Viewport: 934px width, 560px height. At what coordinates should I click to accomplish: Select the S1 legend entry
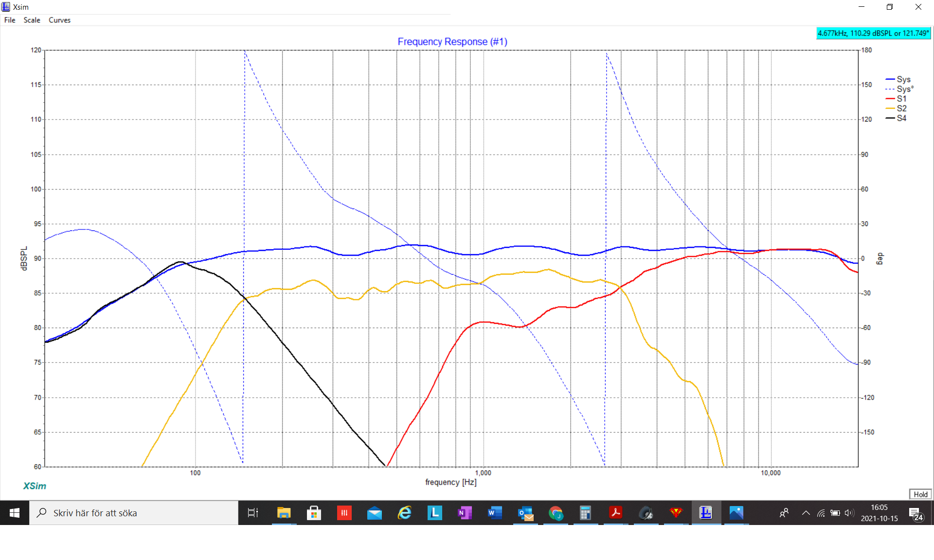point(897,99)
